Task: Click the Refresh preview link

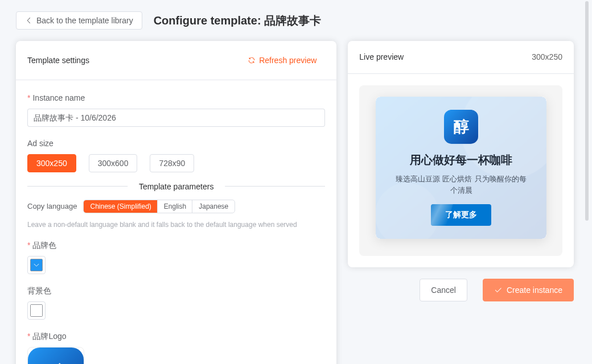Action: [x=282, y=60]
